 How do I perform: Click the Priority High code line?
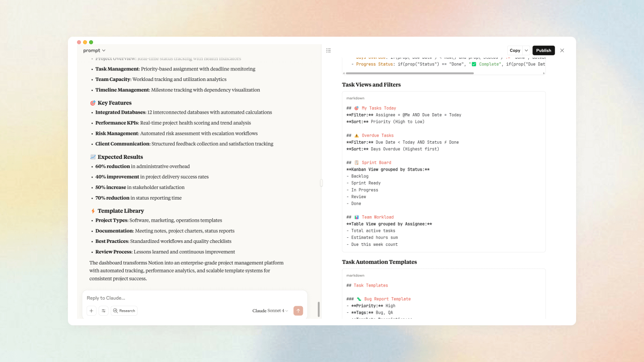coord(371,306)
